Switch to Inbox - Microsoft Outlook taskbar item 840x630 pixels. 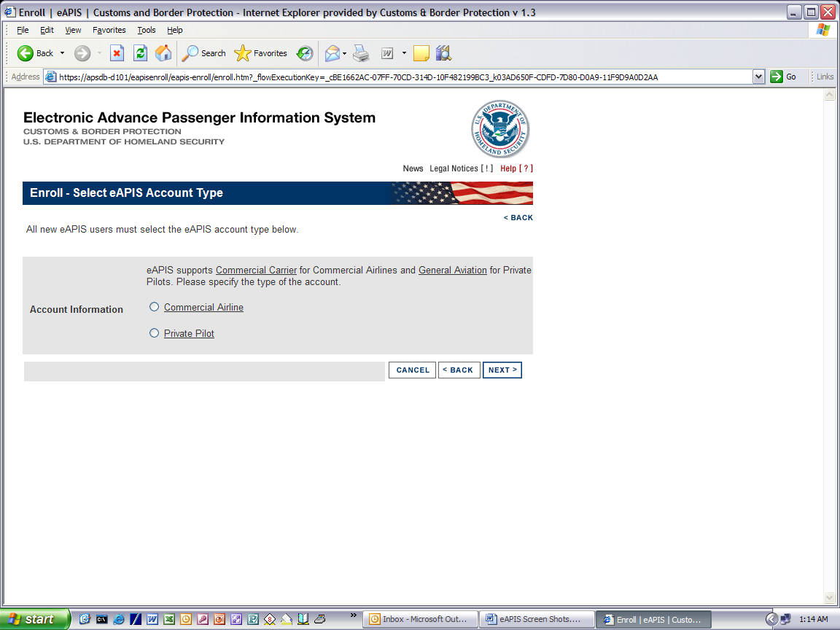point(420,619)
